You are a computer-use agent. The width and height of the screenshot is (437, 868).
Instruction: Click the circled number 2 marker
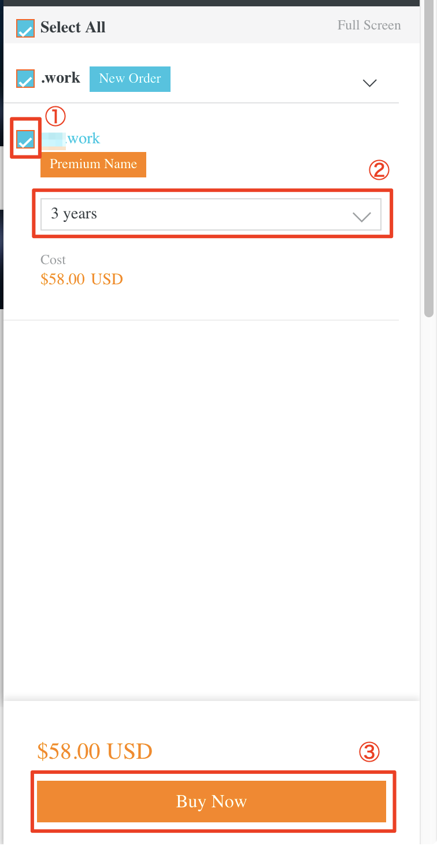click(x=380, y=170)
